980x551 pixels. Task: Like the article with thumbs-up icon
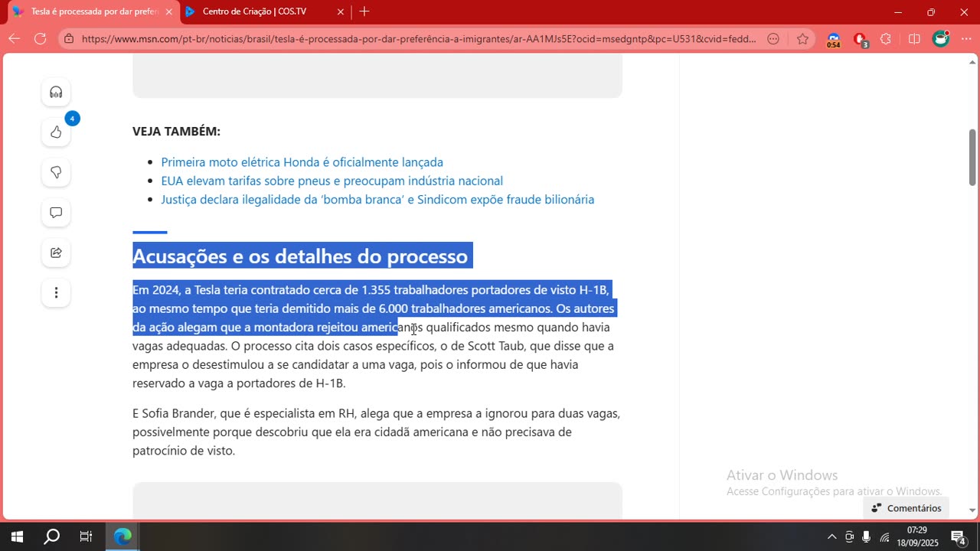click(56, 132)
